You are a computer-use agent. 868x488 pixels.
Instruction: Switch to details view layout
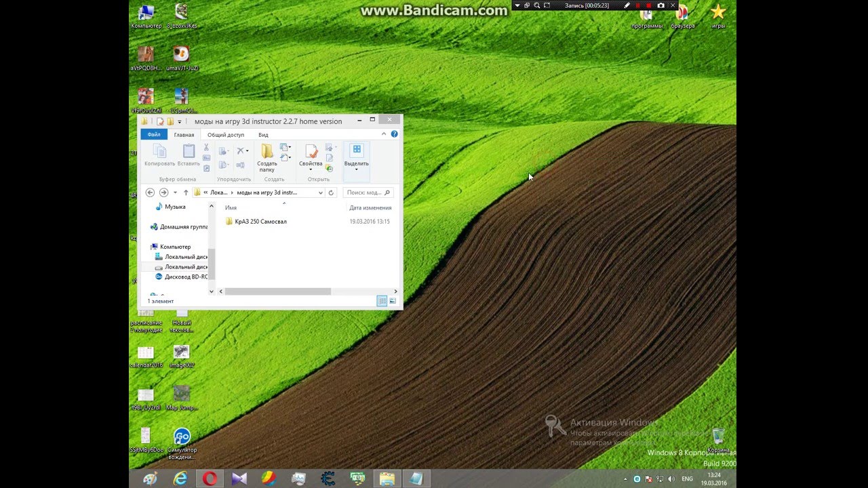click(382, 301)
